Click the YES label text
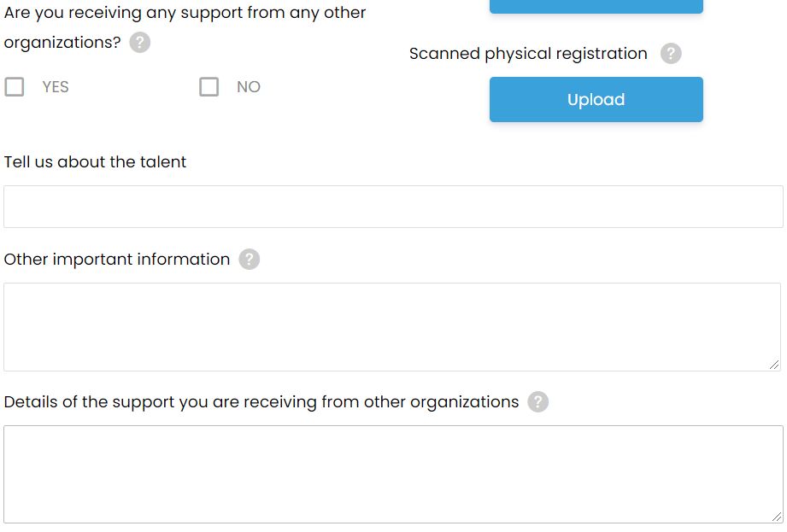This screenshot has height=532, width=787. point(56,87)
